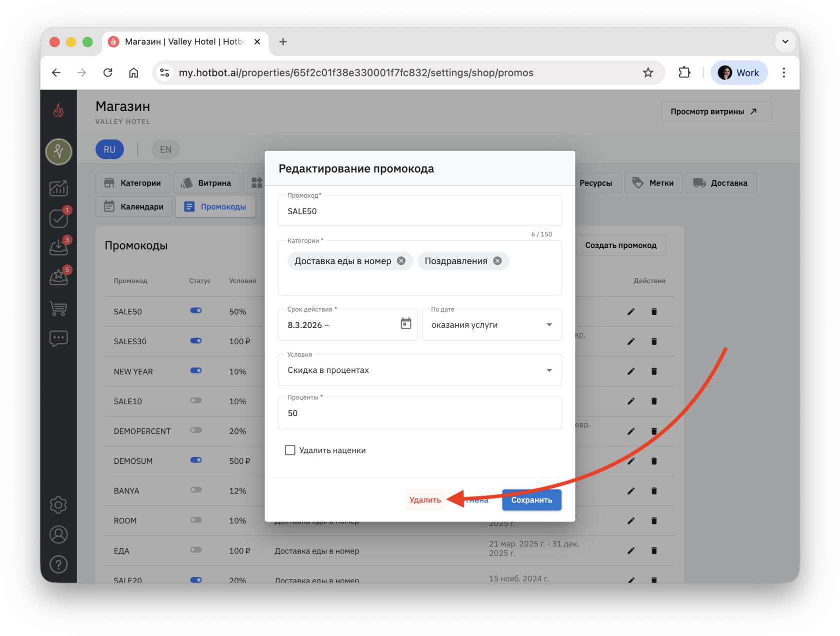The height and width of the screenshot is (636, 840).
Task: Click the red Удалить button
Action: (425, 500)
